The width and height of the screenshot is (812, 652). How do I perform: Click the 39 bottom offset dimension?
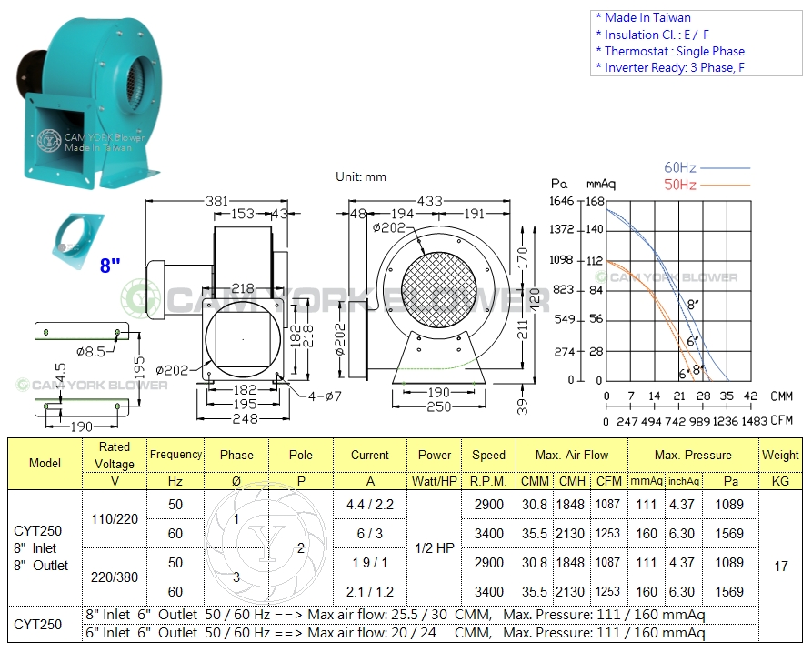coord(523,407)
